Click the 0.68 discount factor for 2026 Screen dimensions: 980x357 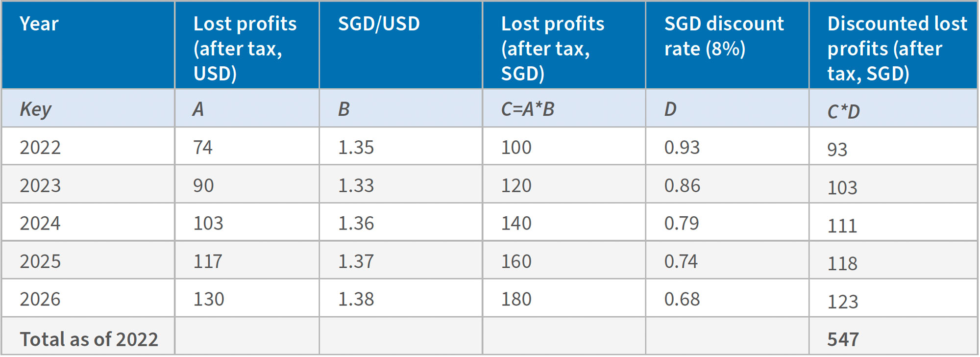(x=682, y=299)
